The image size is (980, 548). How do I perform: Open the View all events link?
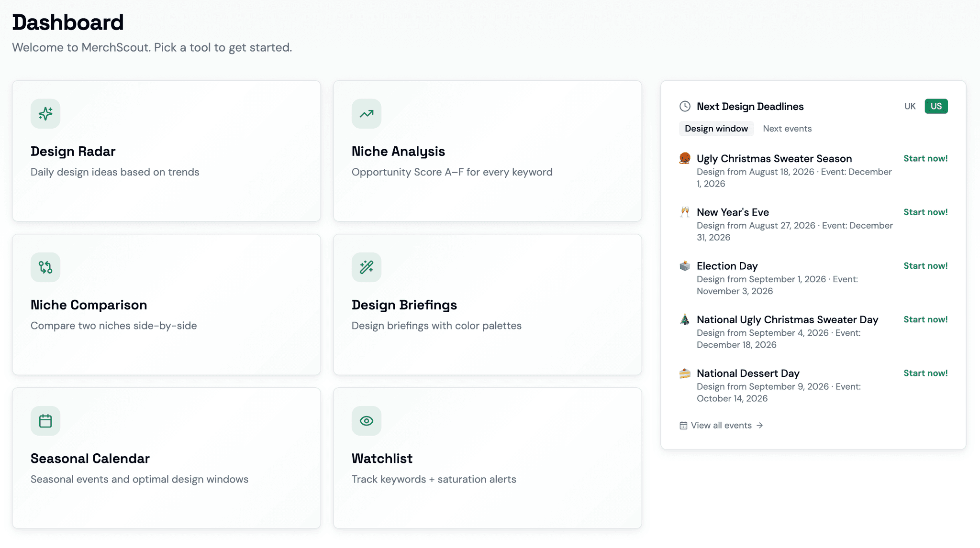pyautogui.click(x=721, y=426)
